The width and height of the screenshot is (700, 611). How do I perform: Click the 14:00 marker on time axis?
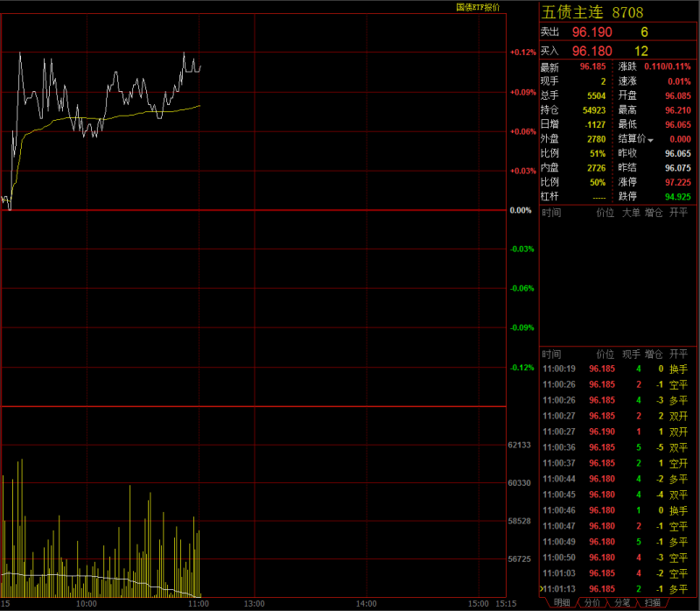tap(366, 603)
